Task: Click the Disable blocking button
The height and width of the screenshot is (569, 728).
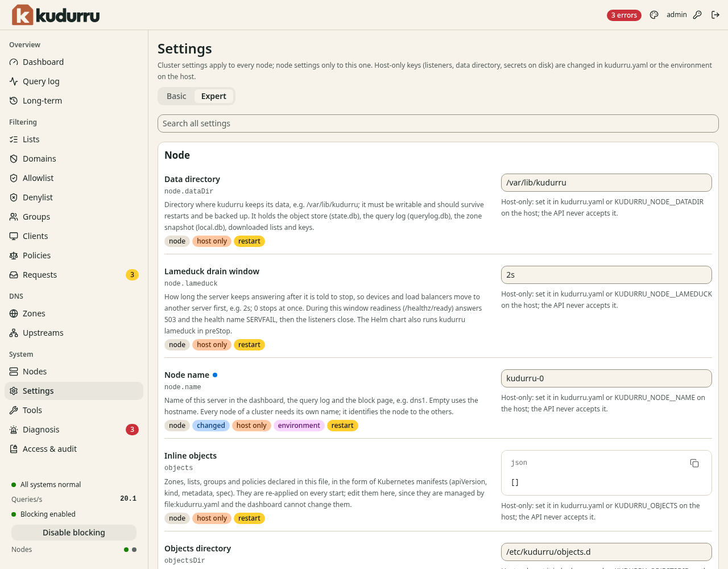Action: [x=74, y=533]
